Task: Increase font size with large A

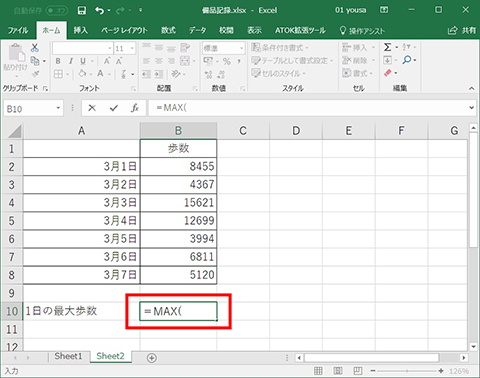Action: (x=107, y=61)
